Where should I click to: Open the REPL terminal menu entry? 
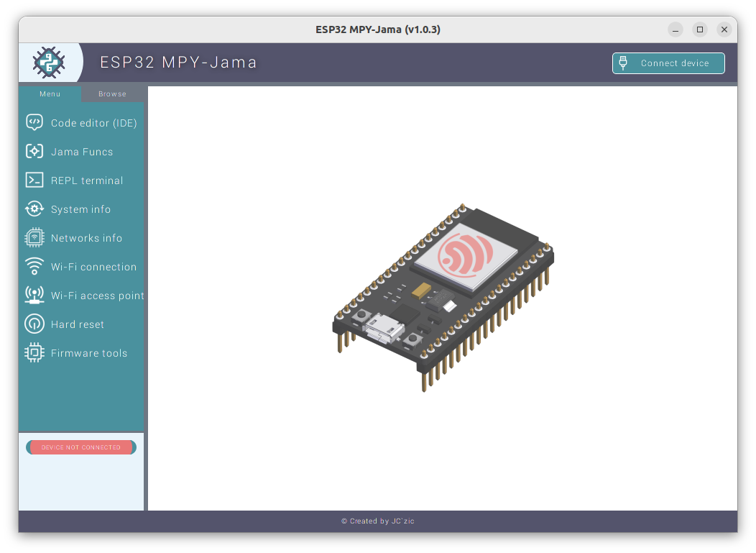(x=81, y=180)
